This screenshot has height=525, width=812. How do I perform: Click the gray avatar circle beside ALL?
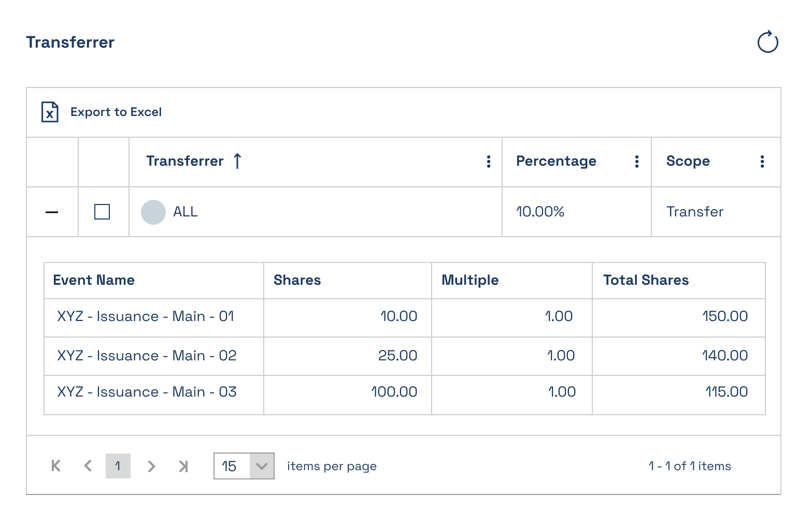tap(153, 212)
